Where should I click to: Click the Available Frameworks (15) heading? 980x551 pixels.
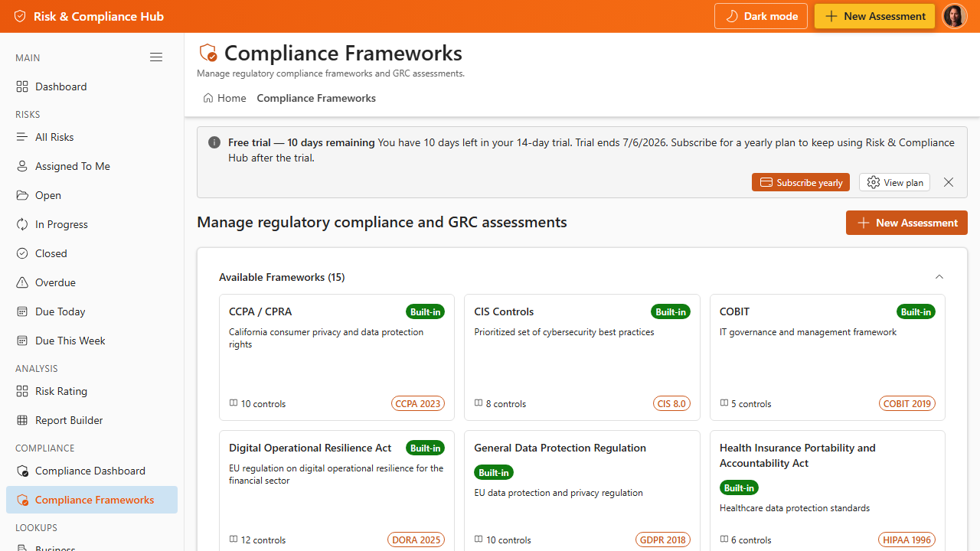[282, 277]
